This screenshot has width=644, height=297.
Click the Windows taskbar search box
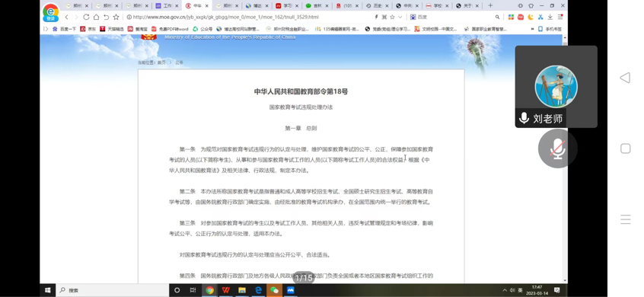tap(112, 290)
